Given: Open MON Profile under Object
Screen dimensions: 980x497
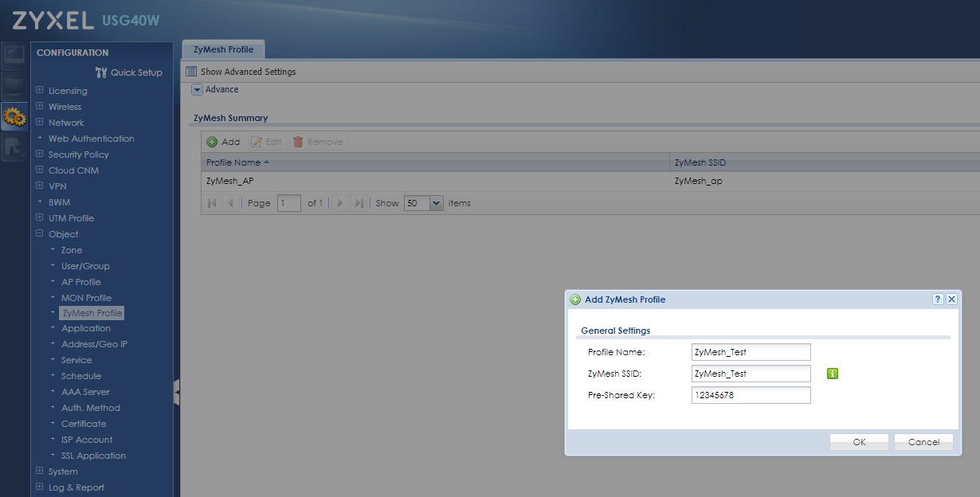Looking at the screenshot, I should click(86, 298).
